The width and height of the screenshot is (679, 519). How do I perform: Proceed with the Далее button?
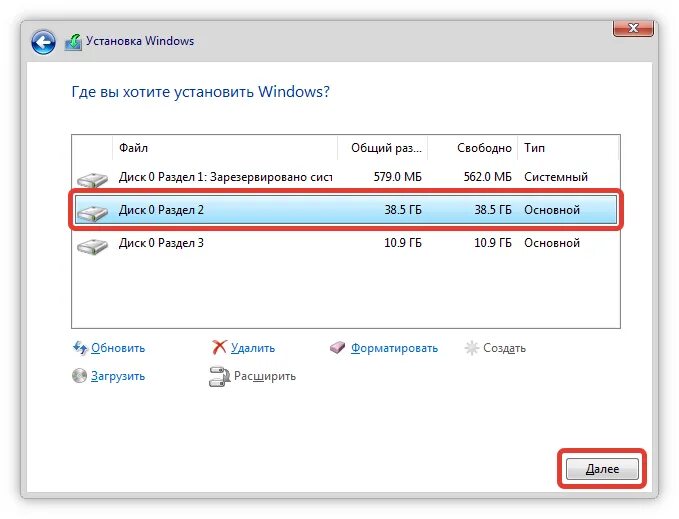click(x=602, y=469)
